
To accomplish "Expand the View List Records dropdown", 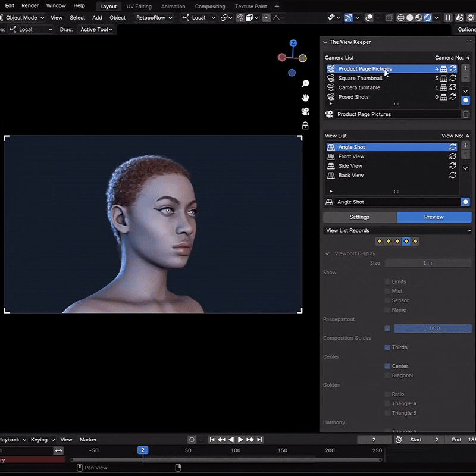I will [x=397, y=231].
